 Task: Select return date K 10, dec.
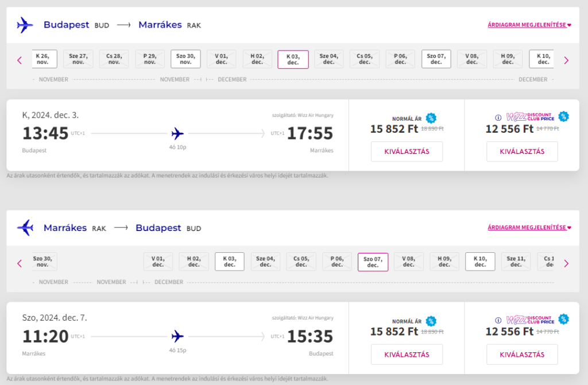pos(480,261)
